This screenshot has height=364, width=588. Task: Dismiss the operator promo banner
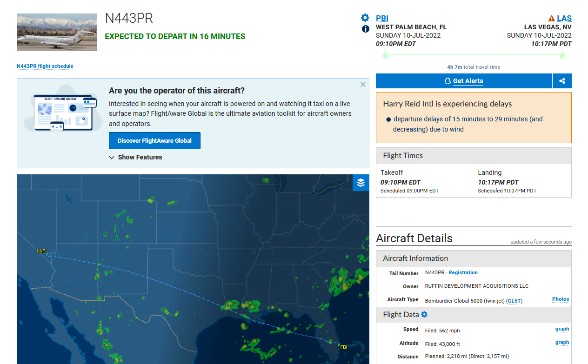(363, 85)
